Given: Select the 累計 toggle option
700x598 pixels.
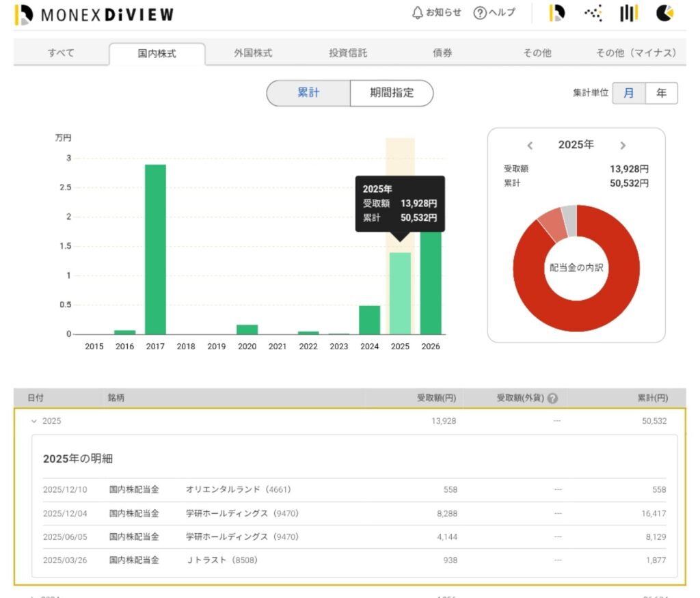Looking at the screenshot, I should point(308,93).
